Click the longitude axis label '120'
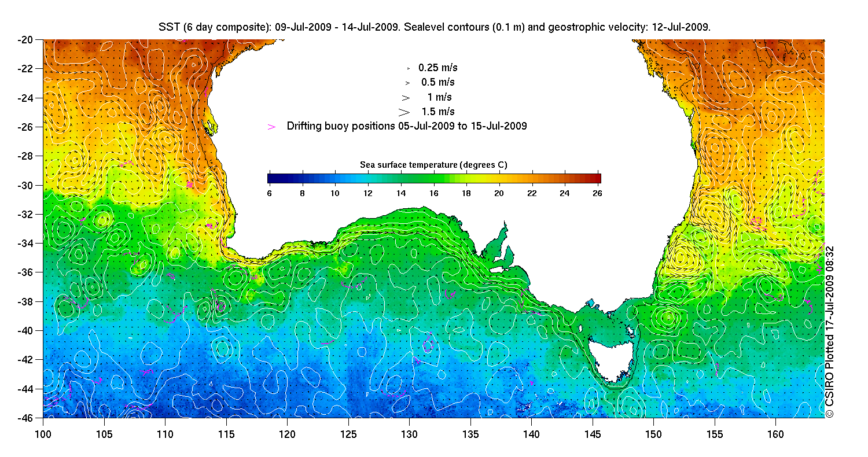 [287, 434]
